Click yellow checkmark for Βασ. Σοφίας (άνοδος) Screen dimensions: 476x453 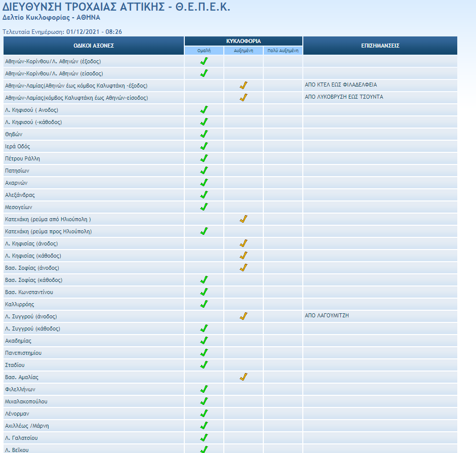[244, 268]
